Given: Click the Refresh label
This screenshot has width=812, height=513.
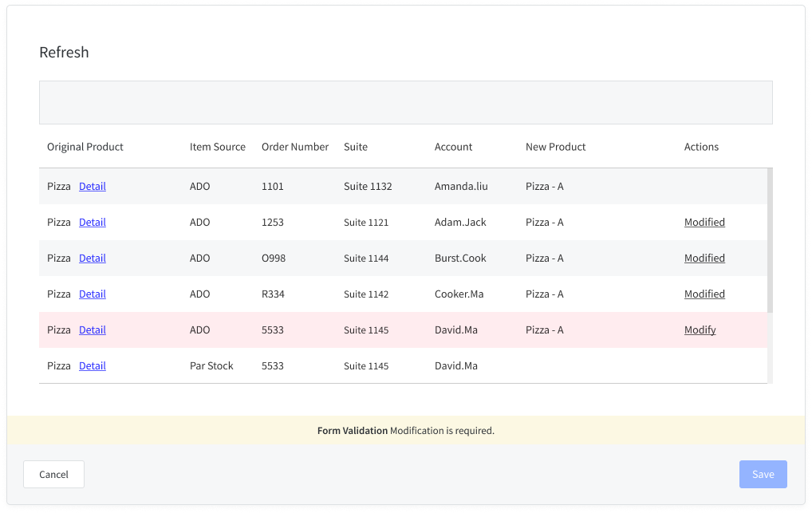Looking at the screenshot, I should click(64, 52).
